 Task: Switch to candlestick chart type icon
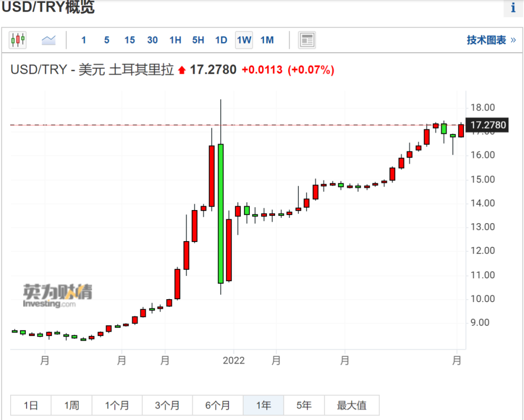(18, 40)
